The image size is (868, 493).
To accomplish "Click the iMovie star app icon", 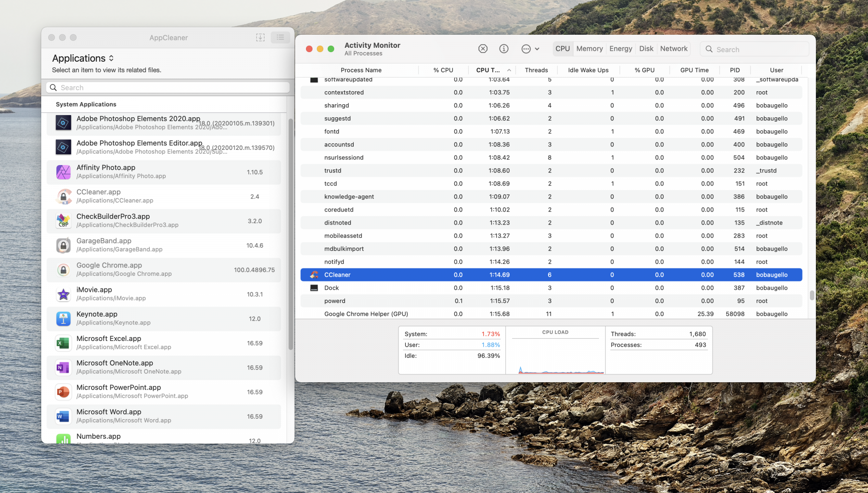I will tap(63, 294).
